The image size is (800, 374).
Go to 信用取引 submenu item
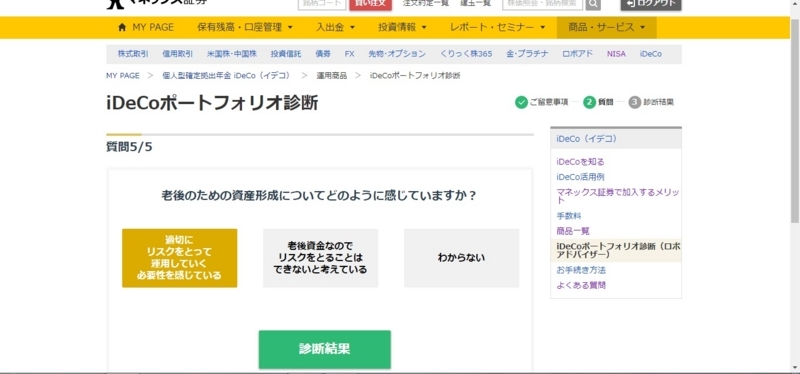(178, 54)
